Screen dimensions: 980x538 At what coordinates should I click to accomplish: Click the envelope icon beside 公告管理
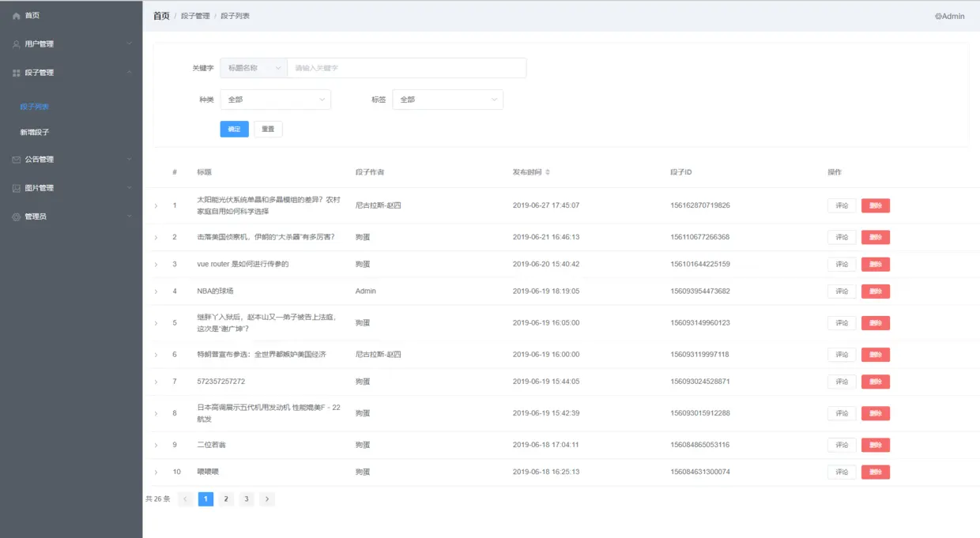17,160
